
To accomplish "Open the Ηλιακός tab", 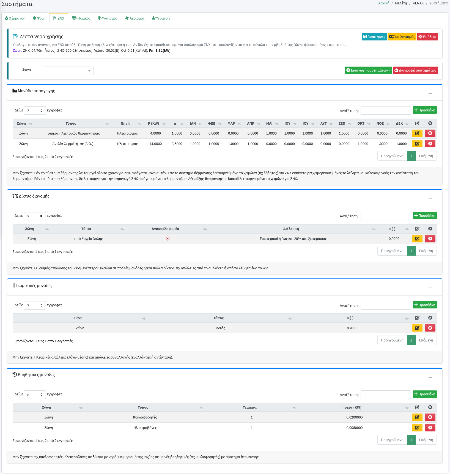I will click(x=81, y=18).
